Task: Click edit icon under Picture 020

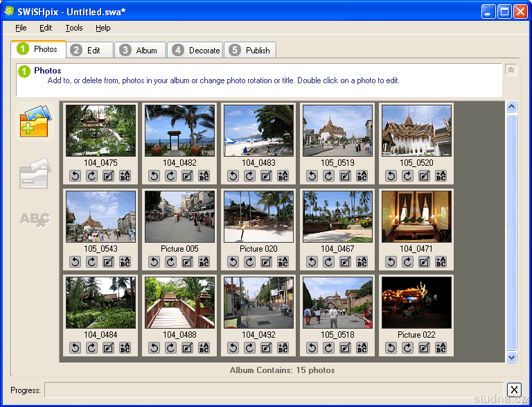Action: click(x=266, y=261)
